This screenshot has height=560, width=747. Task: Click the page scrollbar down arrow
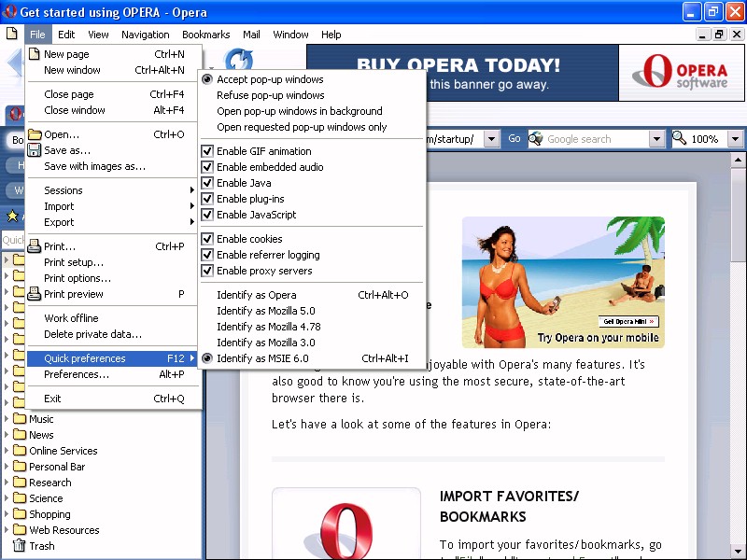pyautogui.click(x=738, y=552)
